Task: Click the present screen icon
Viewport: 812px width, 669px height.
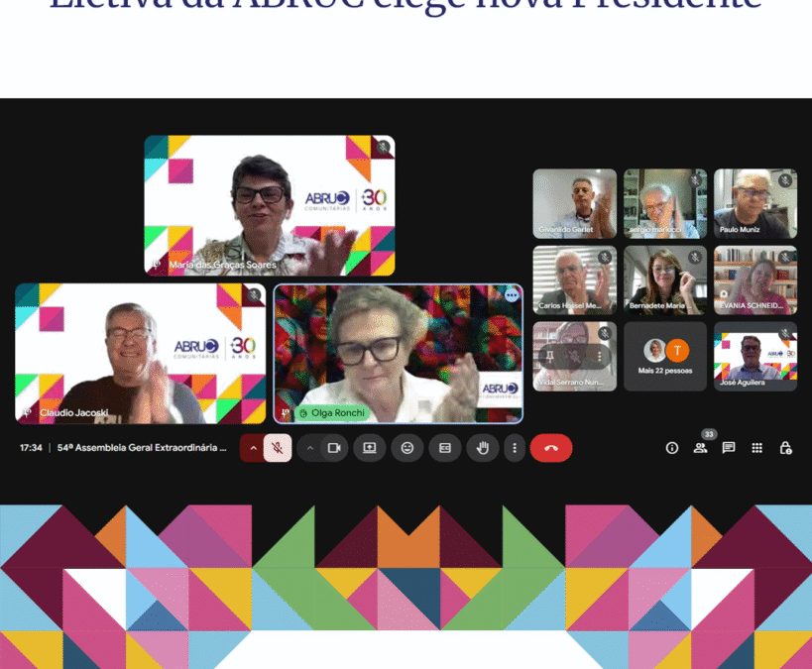Action: click(370, 448)
